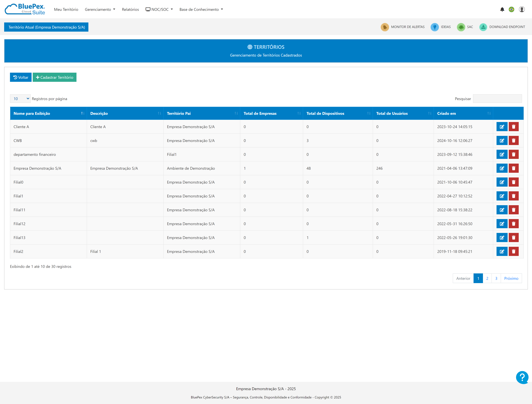Click the Voltar button

pyautogui.click(x=21, y=77)
